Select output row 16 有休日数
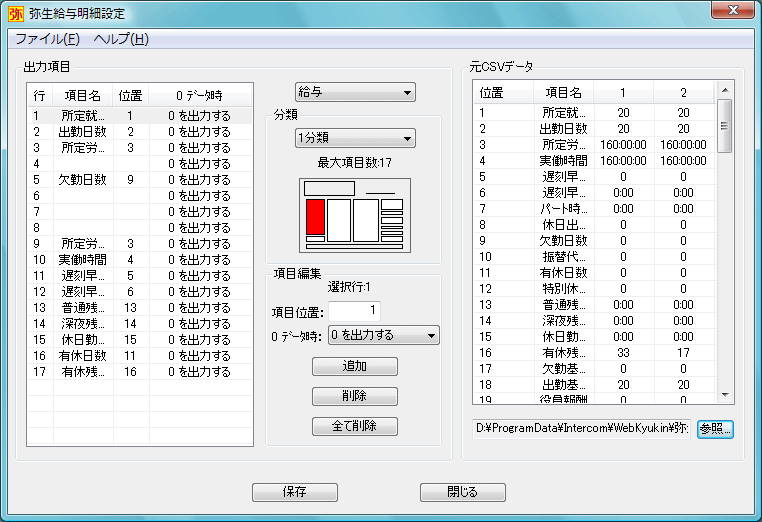Viewport: 762px width, 522px height. (140, 356)
